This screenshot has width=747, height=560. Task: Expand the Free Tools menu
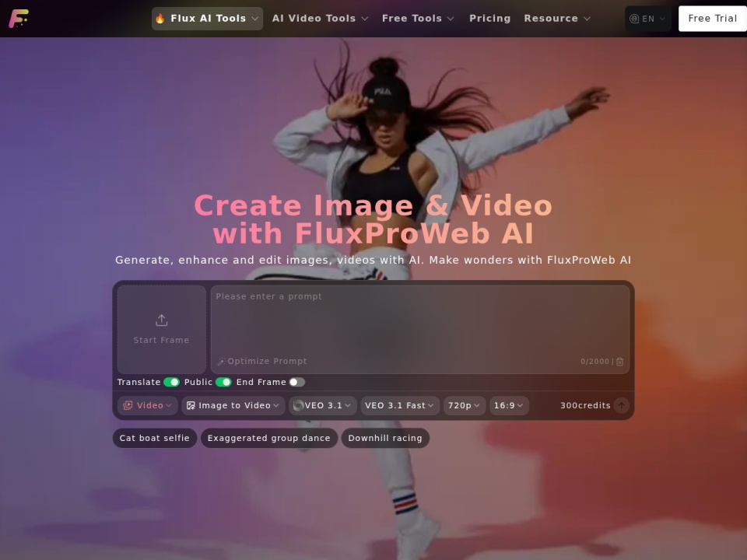(x=418, y=19)
